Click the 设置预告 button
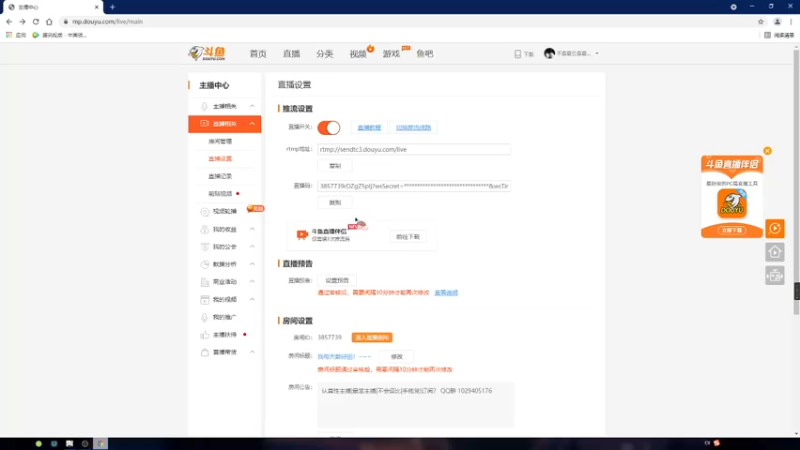This screenshot has width=800, height=450. [x=337, y=280]
